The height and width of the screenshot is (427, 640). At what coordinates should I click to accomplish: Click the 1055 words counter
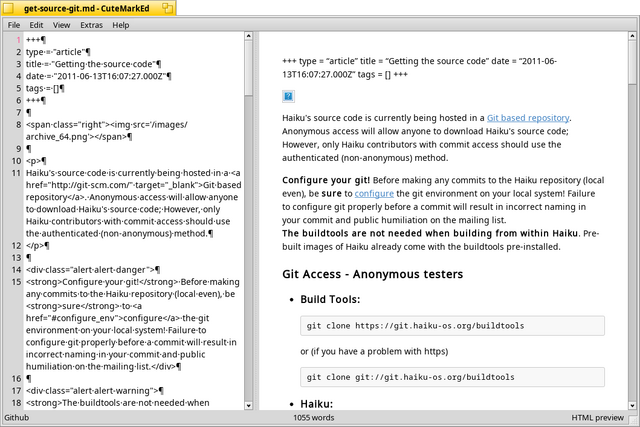click(x=313, y=418)
